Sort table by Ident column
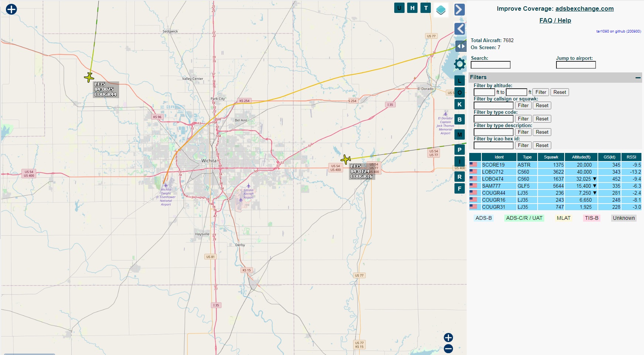 tap(499, 157)
